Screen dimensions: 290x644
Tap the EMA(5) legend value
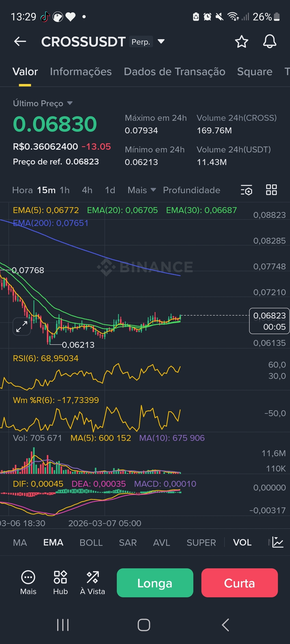(x=46, y=210)
